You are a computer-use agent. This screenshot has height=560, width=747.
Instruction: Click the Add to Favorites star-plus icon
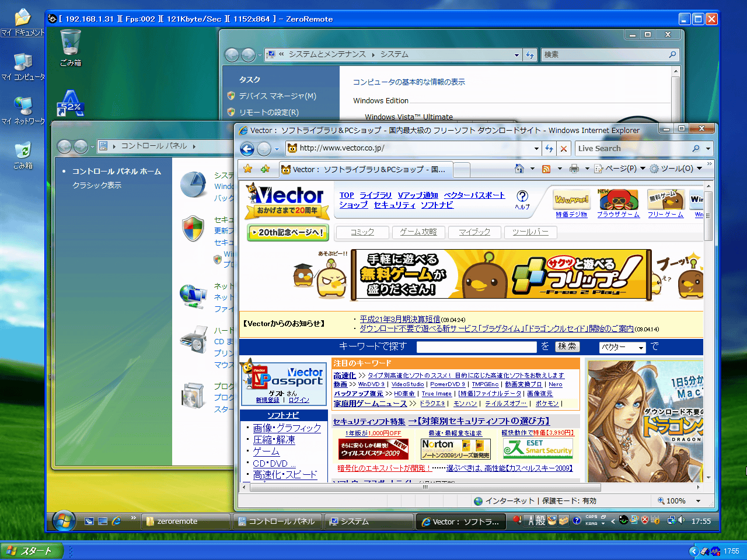(x=266, y=169)
